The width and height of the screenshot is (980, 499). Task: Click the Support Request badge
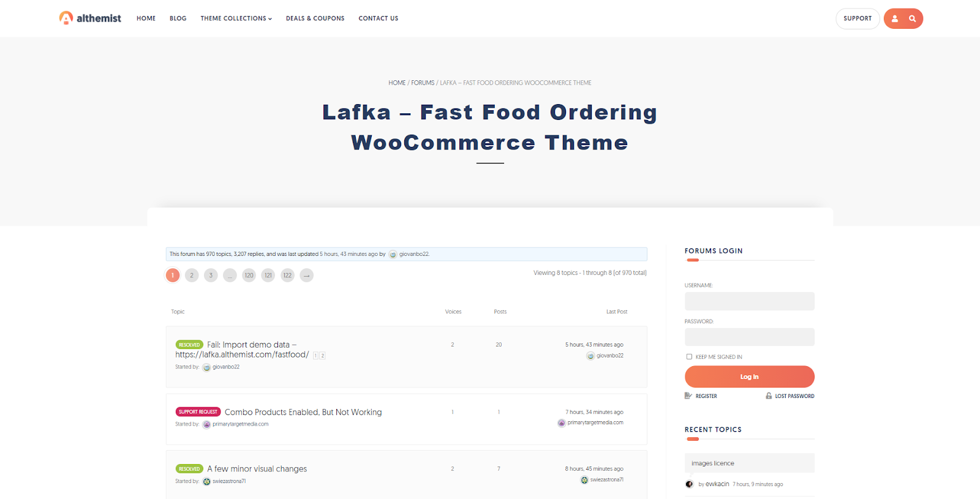(x=198, y=412)
